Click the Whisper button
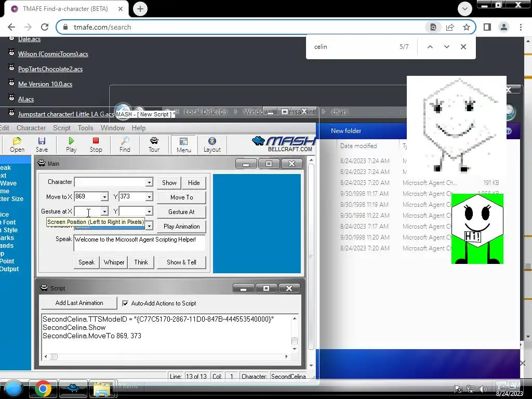532x399 pixels. [114, 262]
